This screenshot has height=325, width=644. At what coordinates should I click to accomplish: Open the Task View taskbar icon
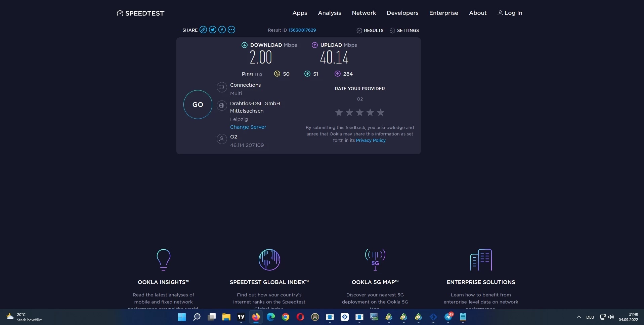(212, 317)
